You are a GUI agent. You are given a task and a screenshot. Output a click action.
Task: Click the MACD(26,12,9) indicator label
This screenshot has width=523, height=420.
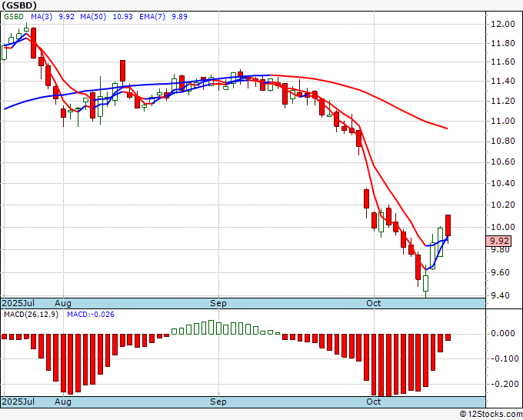pyautogui.click(x=31, y=315)
